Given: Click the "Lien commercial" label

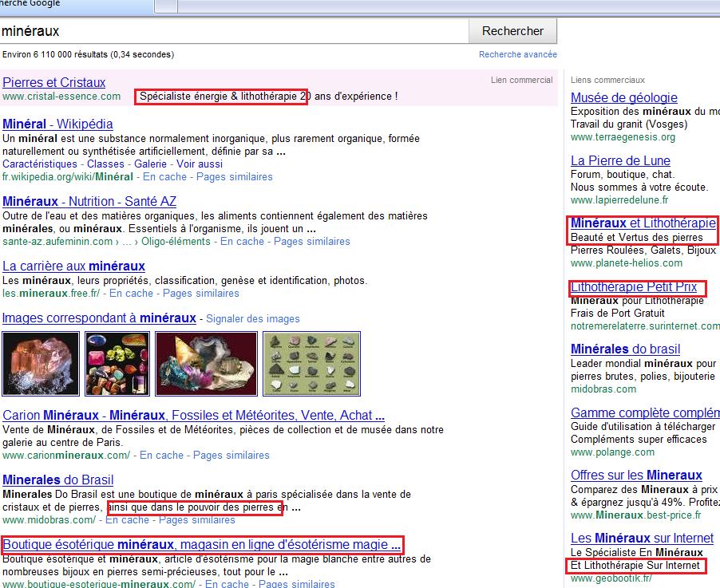Looking at the screenshot, I should [521, 81].
